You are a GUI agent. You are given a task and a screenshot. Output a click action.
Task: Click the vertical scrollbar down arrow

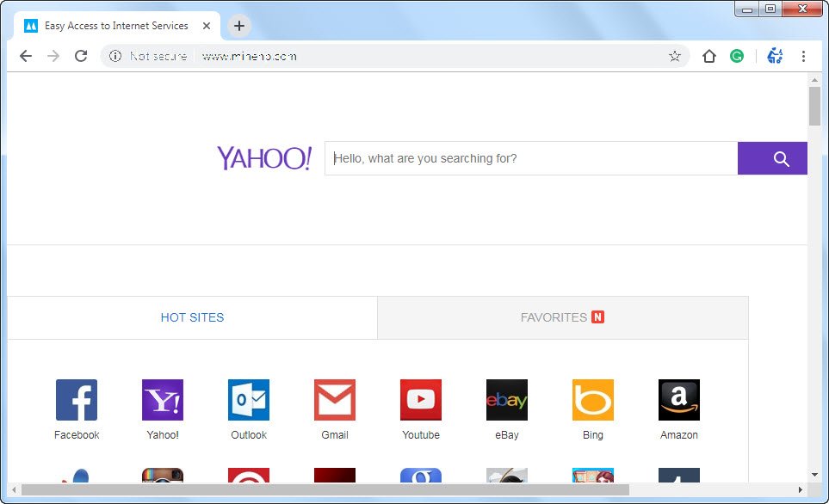(x=814, y=475)
